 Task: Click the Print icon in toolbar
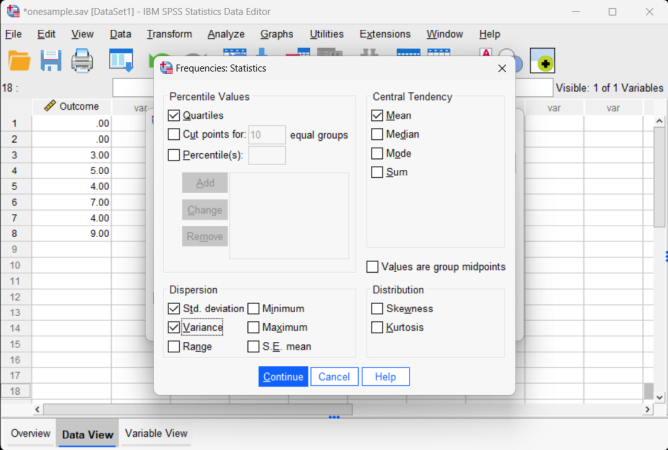pos(82,61)
